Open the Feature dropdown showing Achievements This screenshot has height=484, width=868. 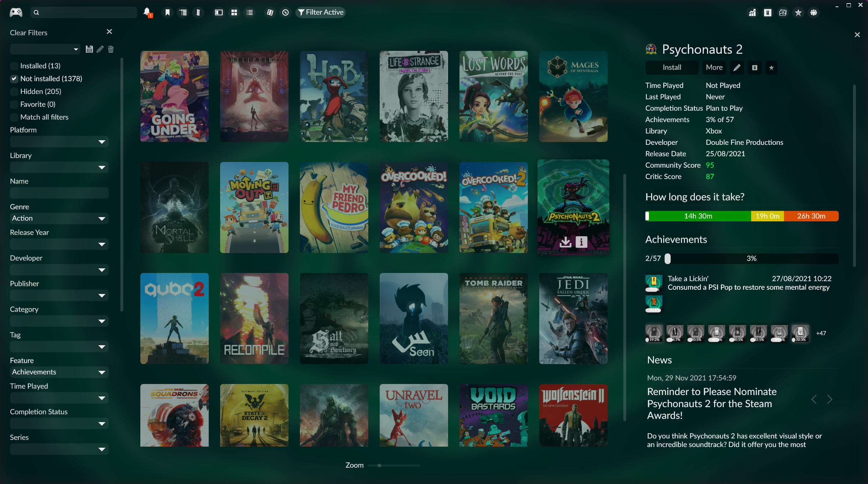point(59,372)
